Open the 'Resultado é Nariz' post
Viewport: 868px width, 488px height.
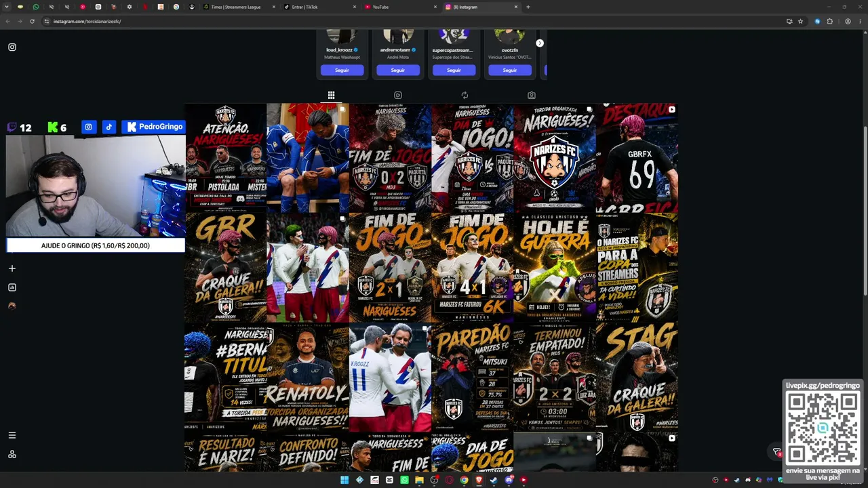225,452
